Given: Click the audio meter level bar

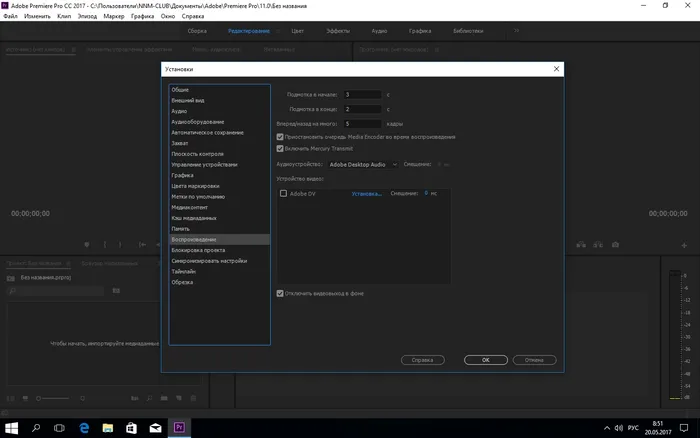Looking at the screenshot, I should 675,334.
